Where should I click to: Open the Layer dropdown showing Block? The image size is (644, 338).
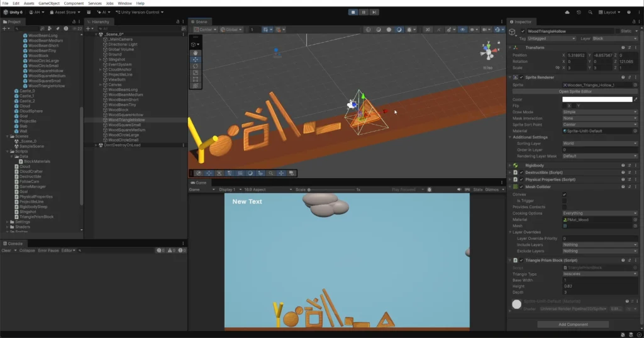point(614,38)
